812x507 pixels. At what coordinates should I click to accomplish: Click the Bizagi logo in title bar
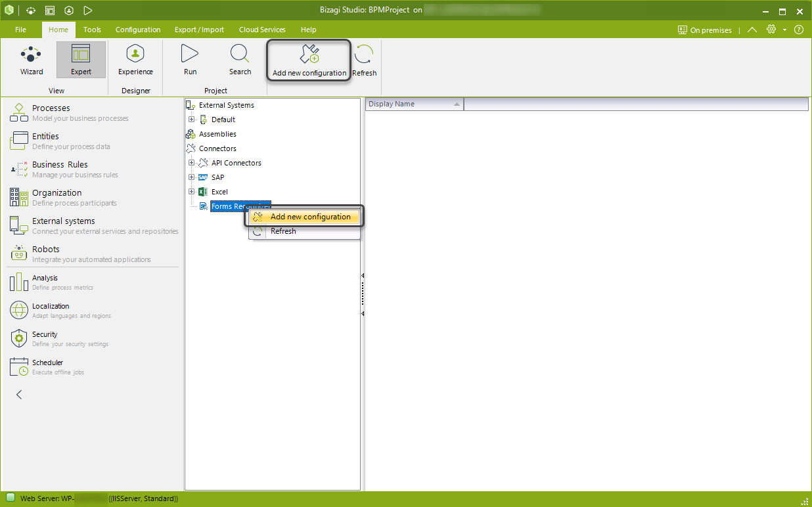[9, 11]
